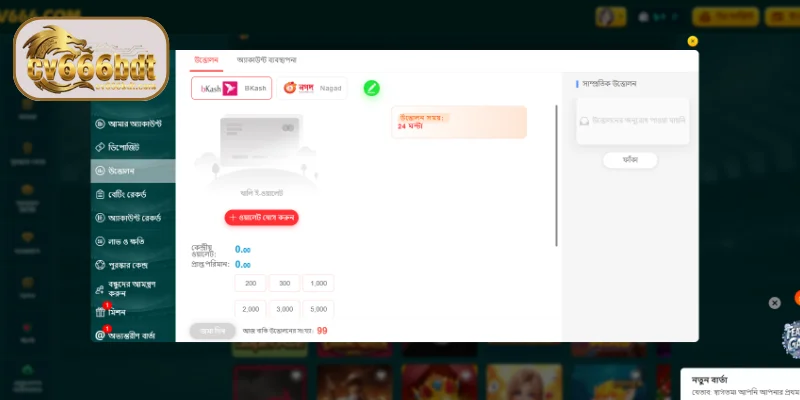Viewport: 800px width, 400px height.
Task: Click the '24 ঘন্টা' withdrawal time notice
Action: tap(459, 122)
